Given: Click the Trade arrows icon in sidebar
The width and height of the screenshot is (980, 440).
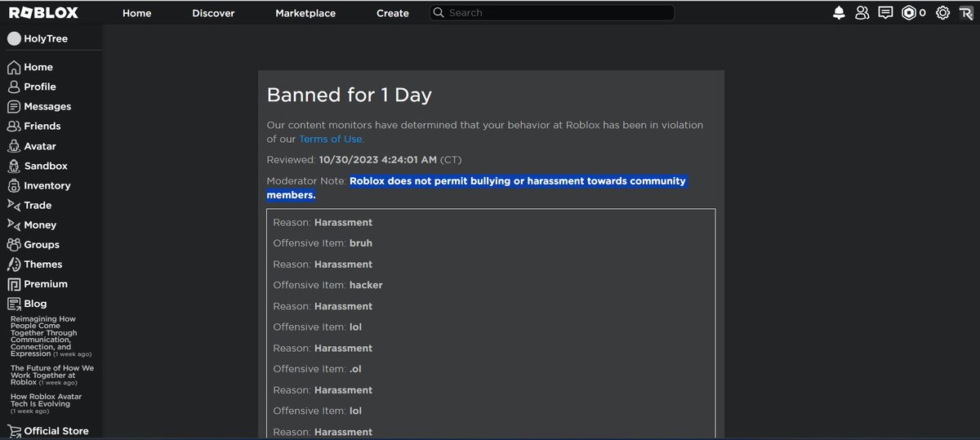Looking at the screenshot, I should [x=14, y=205].
